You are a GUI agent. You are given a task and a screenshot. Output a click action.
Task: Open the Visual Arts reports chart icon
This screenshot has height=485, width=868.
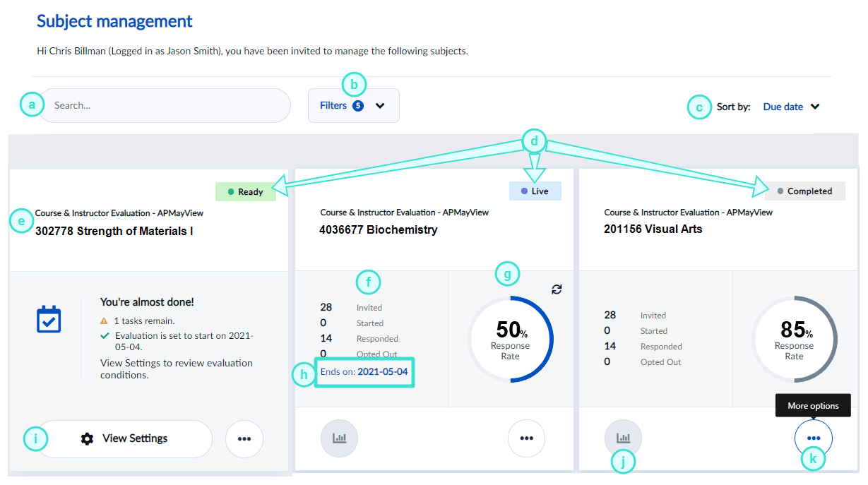coord(623,438)
